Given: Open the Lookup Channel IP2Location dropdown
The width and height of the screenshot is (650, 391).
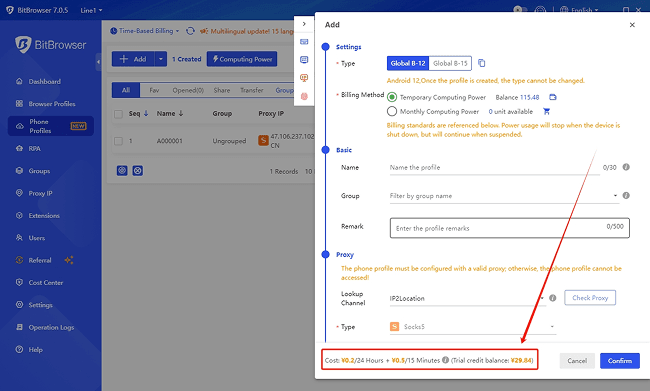Looking at the screenshot, I should tap(467, 298).
